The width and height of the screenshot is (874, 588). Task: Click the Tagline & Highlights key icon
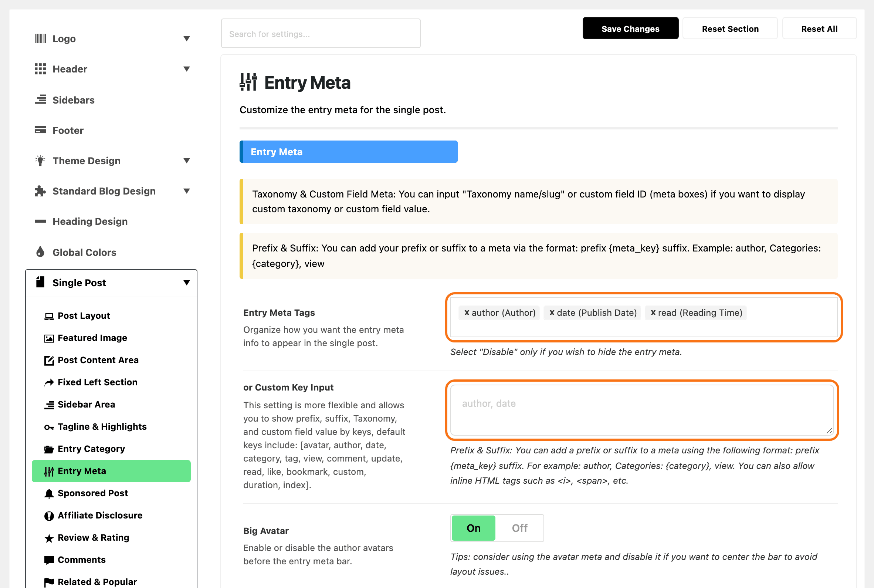pyautogui.click(x=49, y=427)
